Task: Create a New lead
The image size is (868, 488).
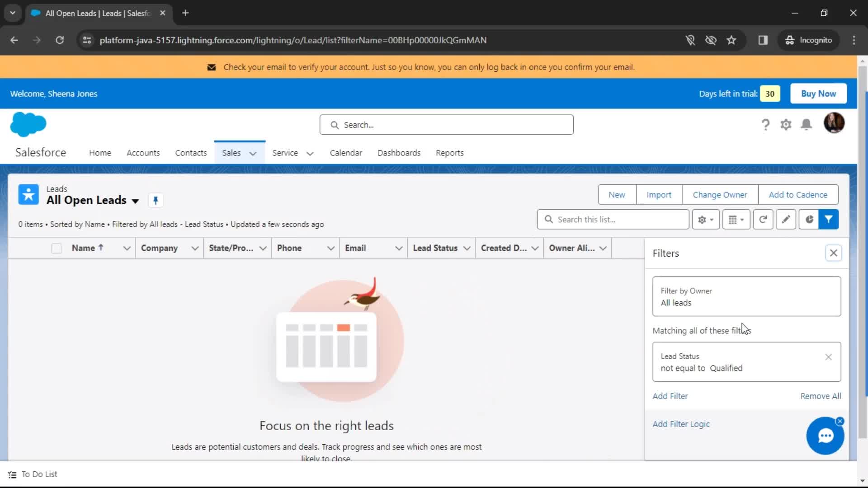Action: click(x=617, y=195)
